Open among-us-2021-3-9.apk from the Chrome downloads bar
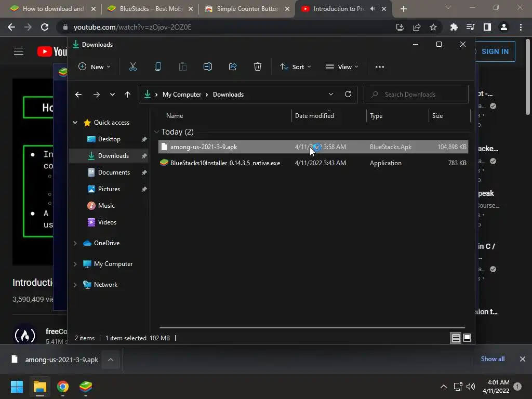Screen dimensions: 532x399 62,360
